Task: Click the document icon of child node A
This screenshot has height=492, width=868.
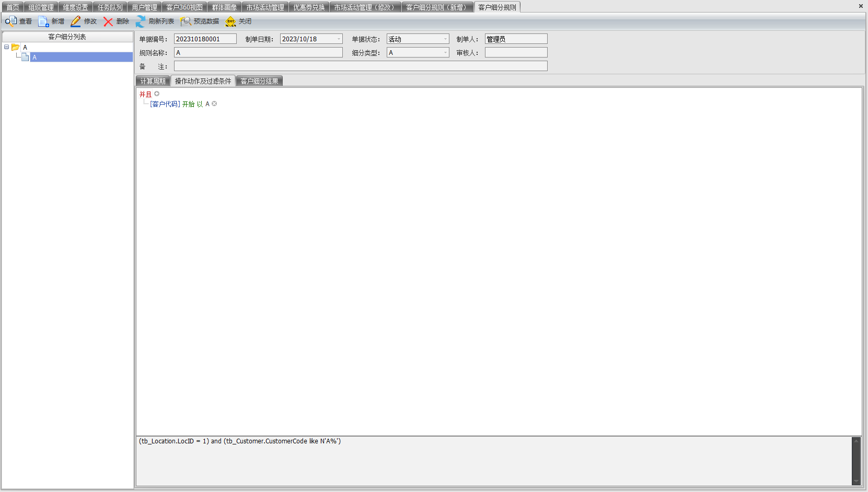Action: pyautogui.click(x=25, y=57)
